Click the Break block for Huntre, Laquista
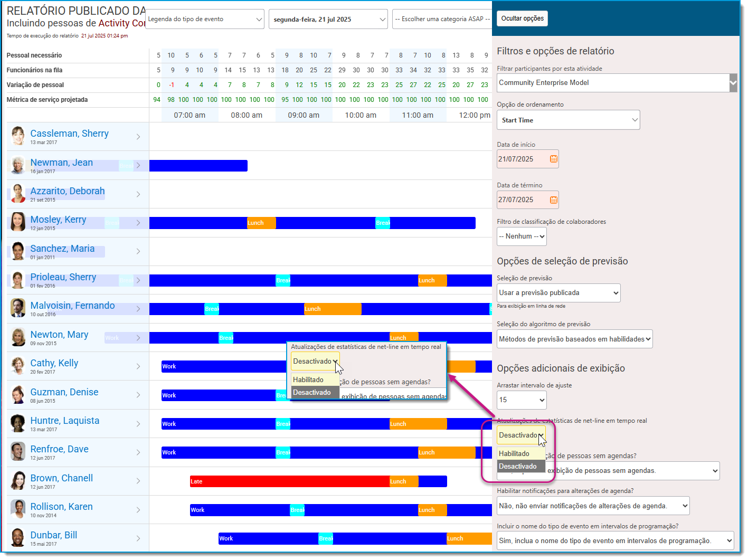Image resolution: width=748 pixels, height=560 pixels. pos(283,424)
